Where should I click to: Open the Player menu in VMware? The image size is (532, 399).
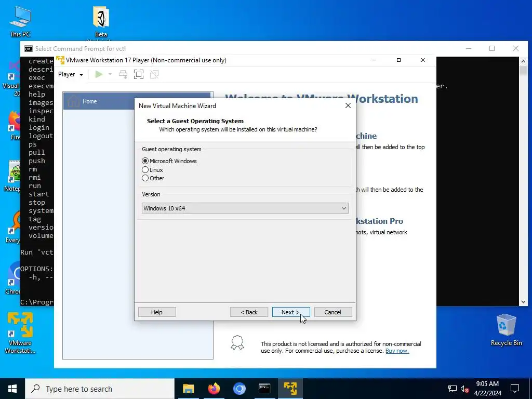tap(71, 74)
